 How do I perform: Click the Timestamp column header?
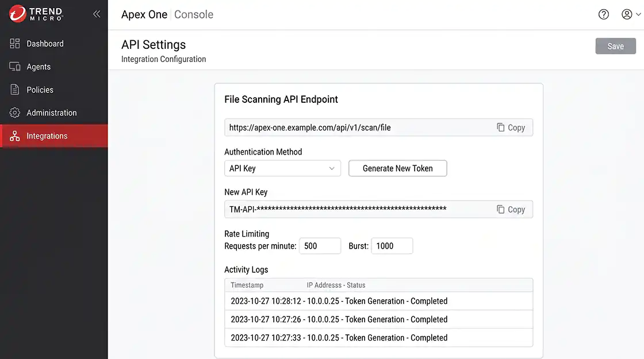(x=247, y=285)
